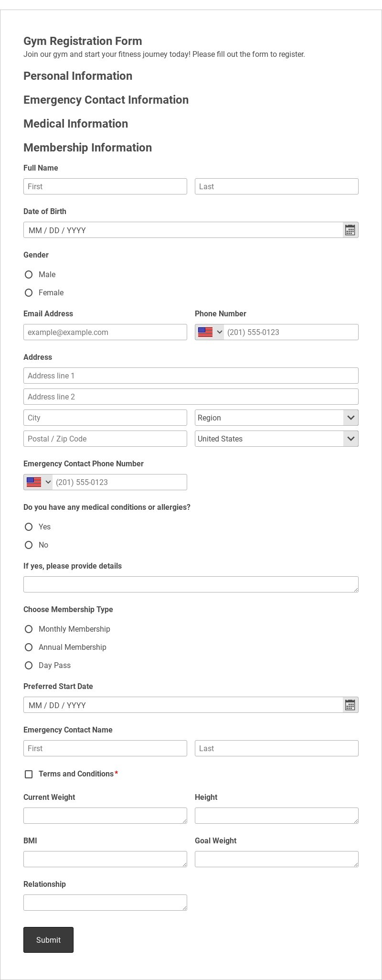The image size is (382, 980).
Task: Click the Address line 1 field
Action: pos(191,376)
